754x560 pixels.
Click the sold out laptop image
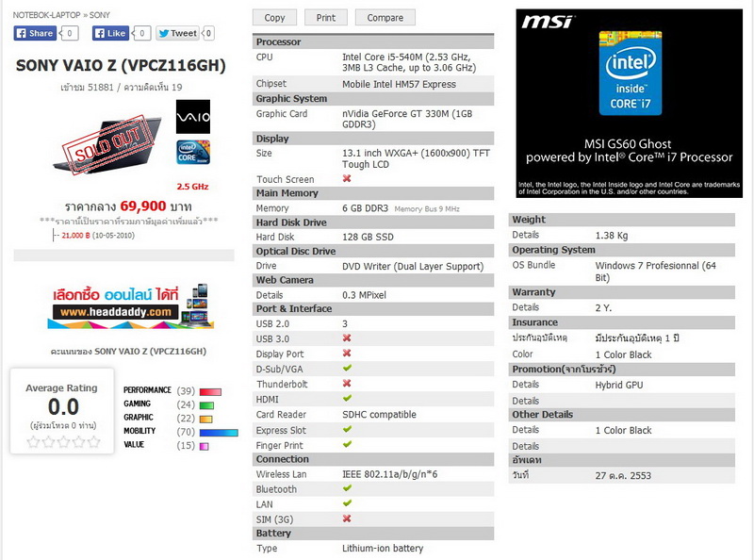(108, 145)
